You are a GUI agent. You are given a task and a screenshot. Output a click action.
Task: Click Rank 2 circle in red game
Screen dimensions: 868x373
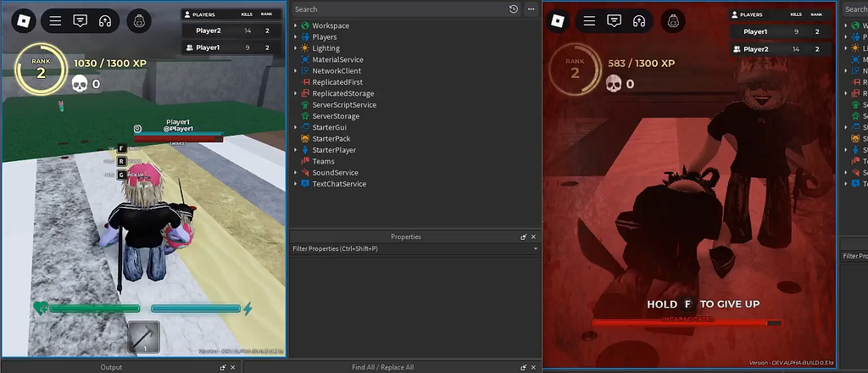[575, 70]
